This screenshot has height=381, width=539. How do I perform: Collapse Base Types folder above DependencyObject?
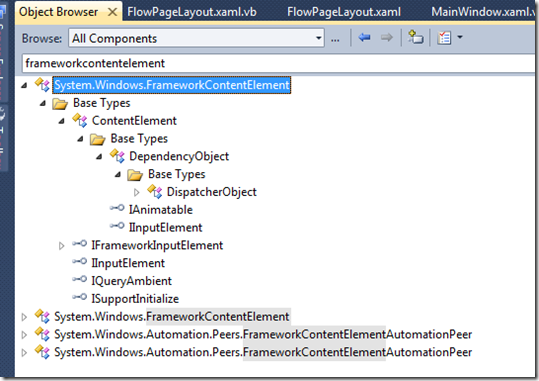coord(80,139)
